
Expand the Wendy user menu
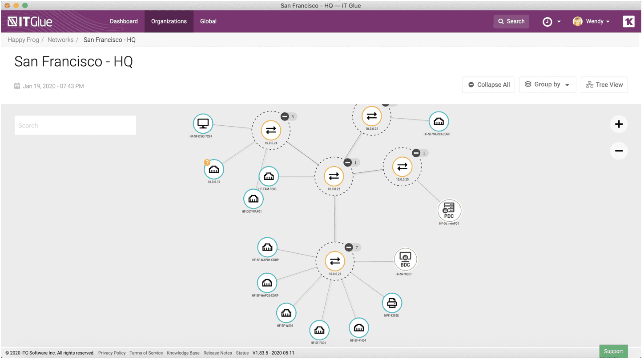592,21
